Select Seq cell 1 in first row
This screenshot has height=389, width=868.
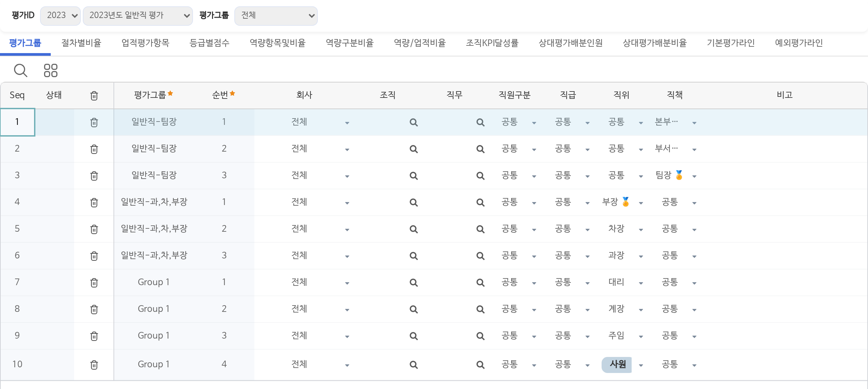point(17,122)
